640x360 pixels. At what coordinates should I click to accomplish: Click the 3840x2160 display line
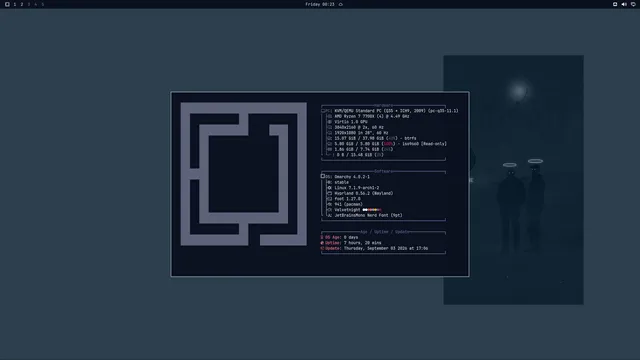point(359,127)
